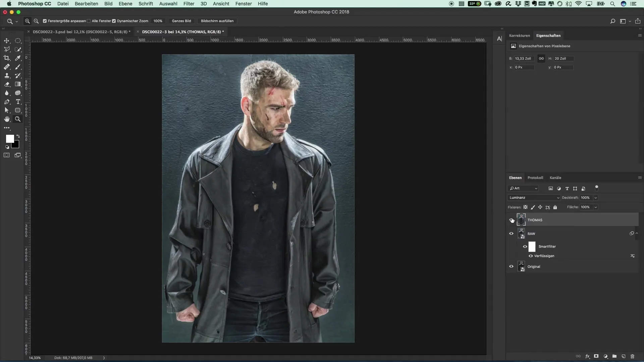Open the Luminanz blend mode dropdown

point(534,198)
